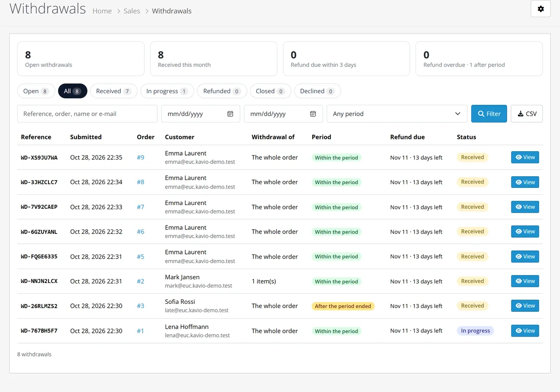Switch to the Open tab
Screen dimensions: 560x392
tap(36, 91)
